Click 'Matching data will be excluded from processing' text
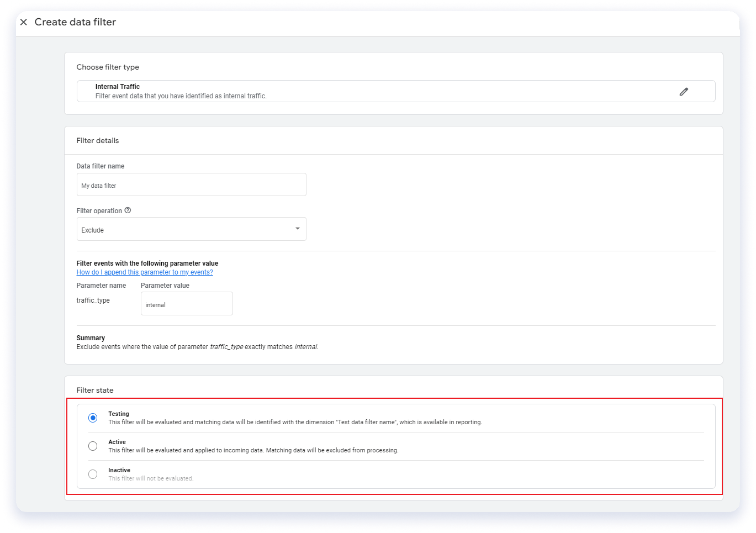Viewport: 756px width, 533px height. point(332,451)
